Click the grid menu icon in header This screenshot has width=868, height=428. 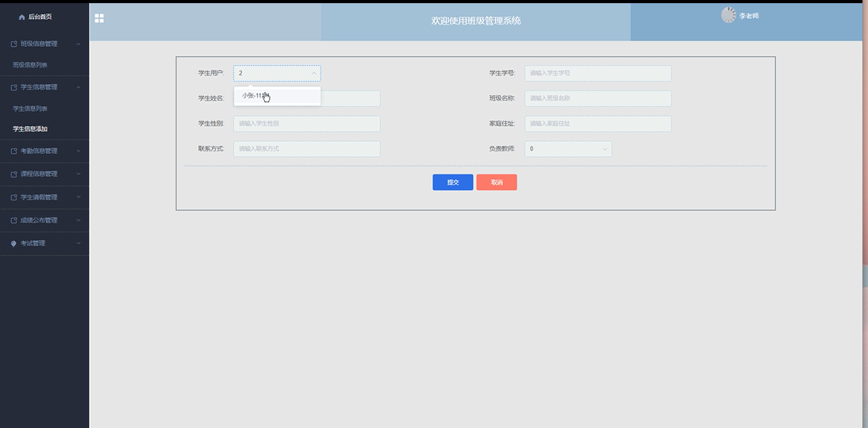coord(99,18)
